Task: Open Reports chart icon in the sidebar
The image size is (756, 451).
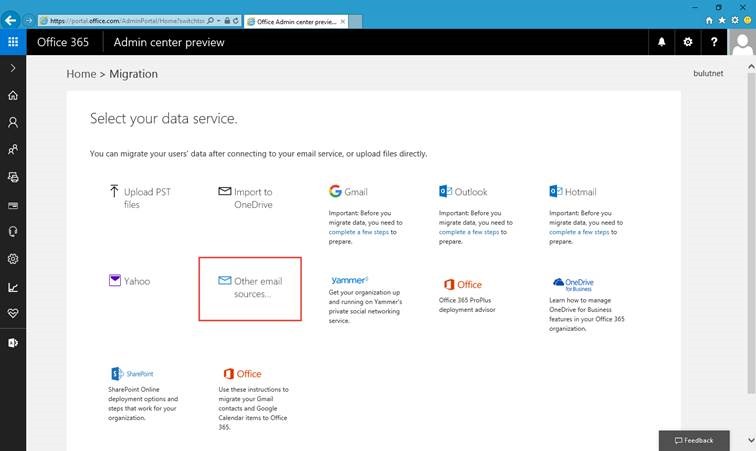Action: pyautogui.click(x=13, y=288)
